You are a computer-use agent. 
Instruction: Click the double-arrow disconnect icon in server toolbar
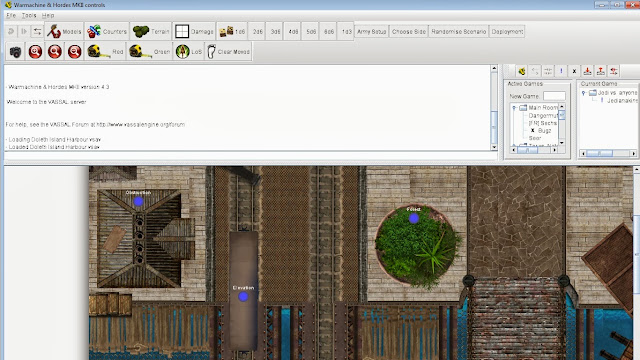[535, 71]
